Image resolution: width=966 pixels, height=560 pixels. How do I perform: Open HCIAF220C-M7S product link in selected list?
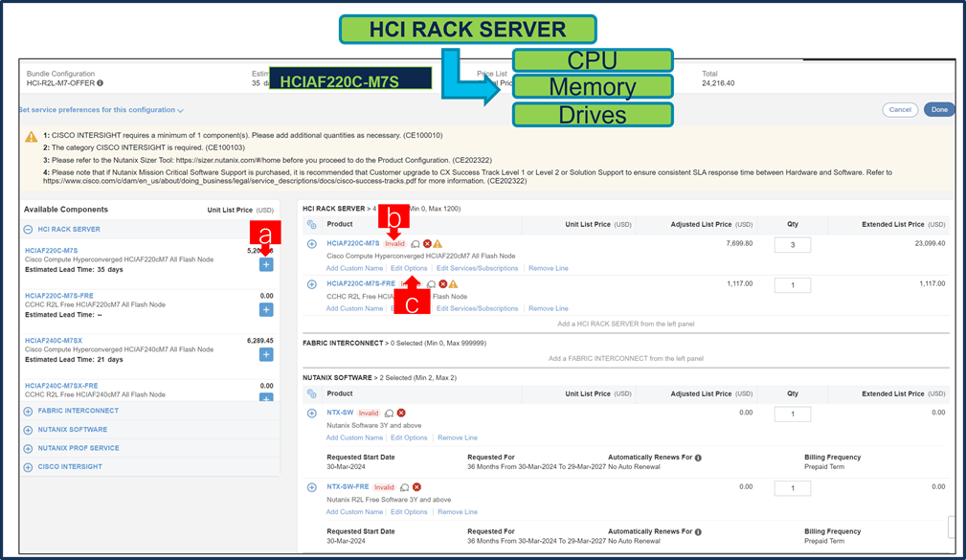pyautogui.click(x=353, y=243)
